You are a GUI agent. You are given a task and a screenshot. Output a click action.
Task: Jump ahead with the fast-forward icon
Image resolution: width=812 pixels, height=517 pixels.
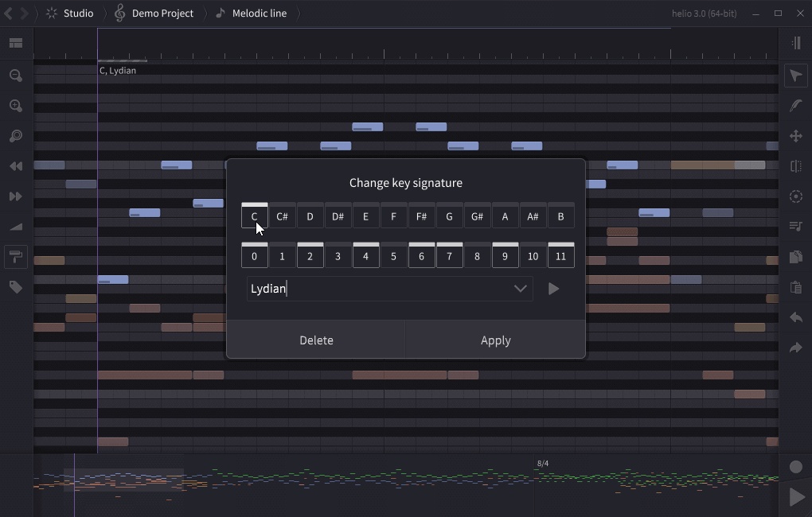pyautogui.click(x=16, y=196)
